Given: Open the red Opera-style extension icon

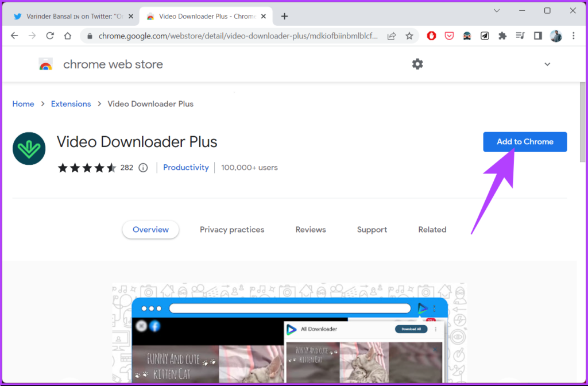Looking at the screenshot, I should click(x=431, y=36).
